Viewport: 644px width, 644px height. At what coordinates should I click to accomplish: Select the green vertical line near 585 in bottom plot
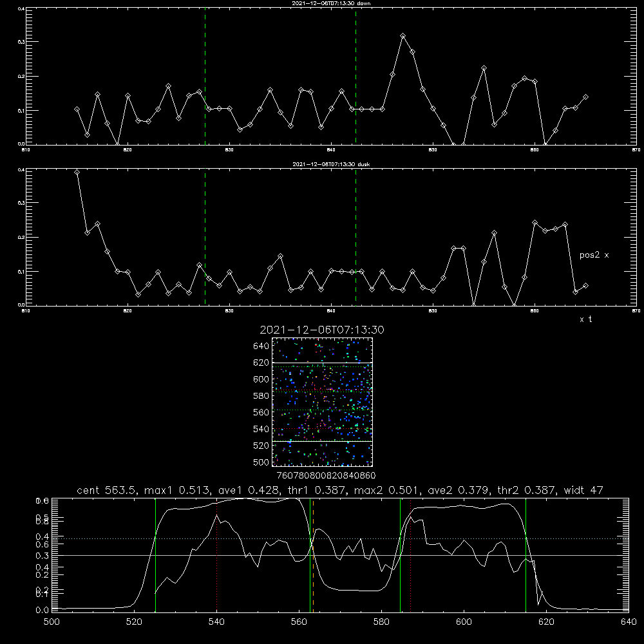[400, 555]
